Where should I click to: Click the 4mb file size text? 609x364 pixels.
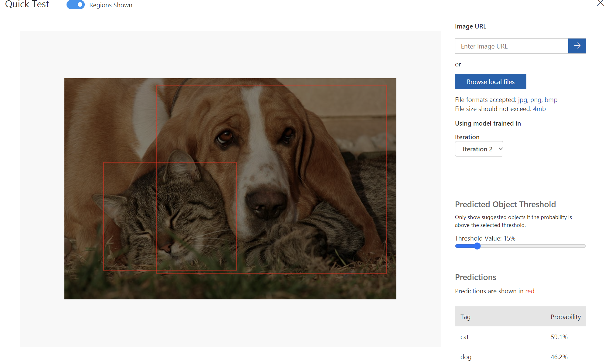click(539, 109)
